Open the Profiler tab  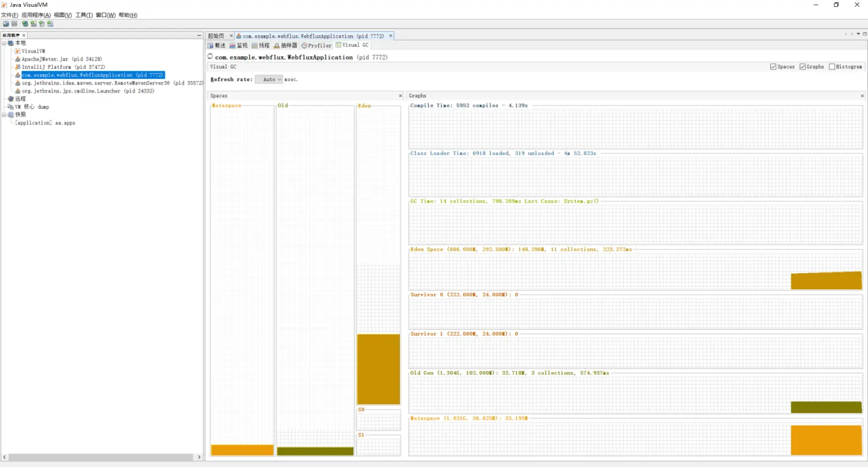317,45
